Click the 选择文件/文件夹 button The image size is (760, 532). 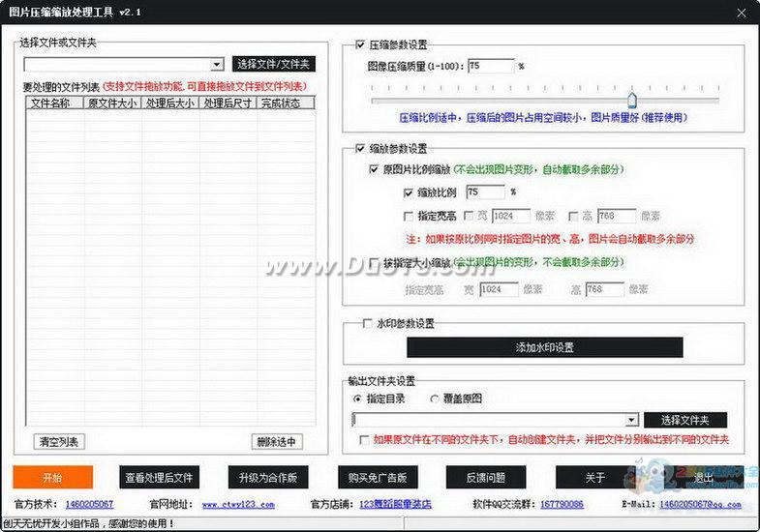coord(274,64)
